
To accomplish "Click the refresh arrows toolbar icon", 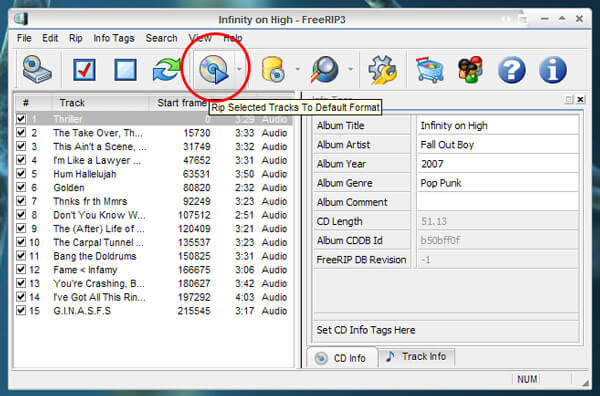I will click(166, 70).
